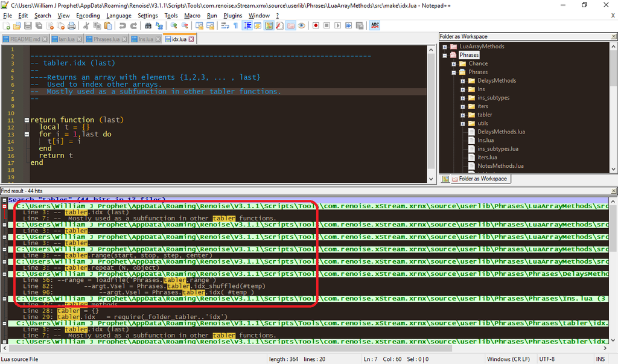This screenshot has width=618, height=364.
Task: Expand the ins_subtypes folder node
Action: coord(463,98)
